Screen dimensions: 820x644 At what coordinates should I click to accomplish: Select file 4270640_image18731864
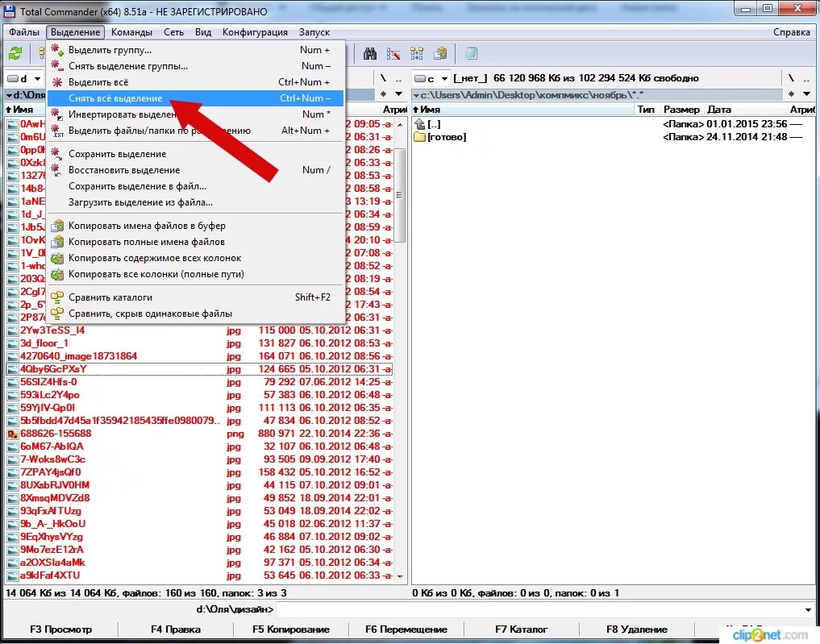coord(199,356)
